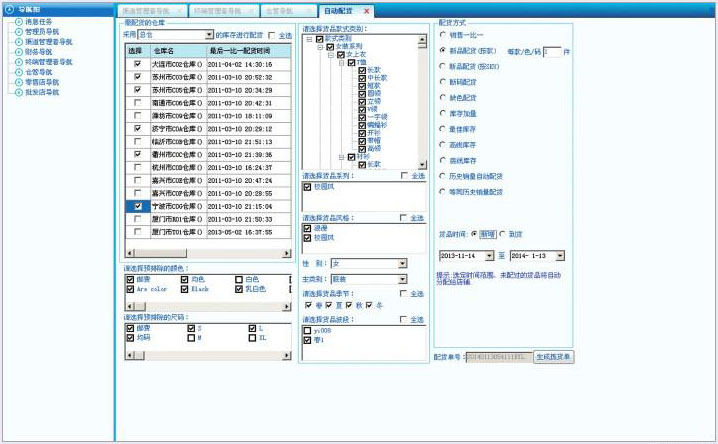
Task: Collapse the 女上衣 tree node
Action: [331, 55]
